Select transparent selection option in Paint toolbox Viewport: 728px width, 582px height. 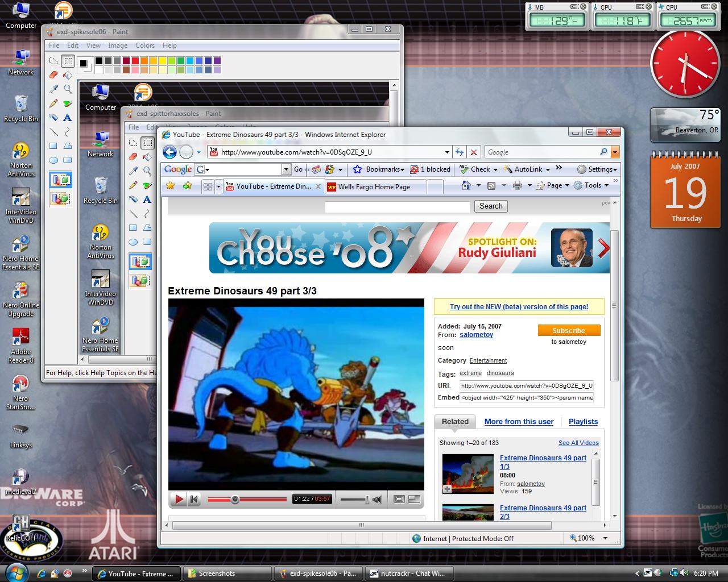(x=61, y=198)
